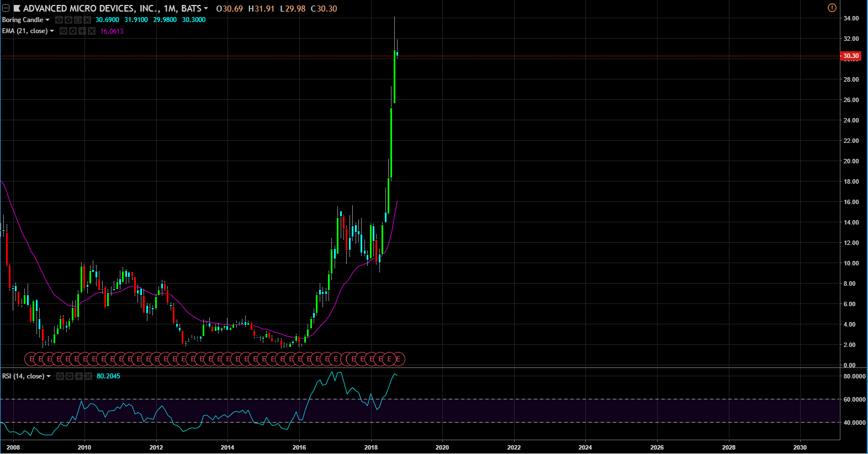Click the close price C30.30

(324, 9)
